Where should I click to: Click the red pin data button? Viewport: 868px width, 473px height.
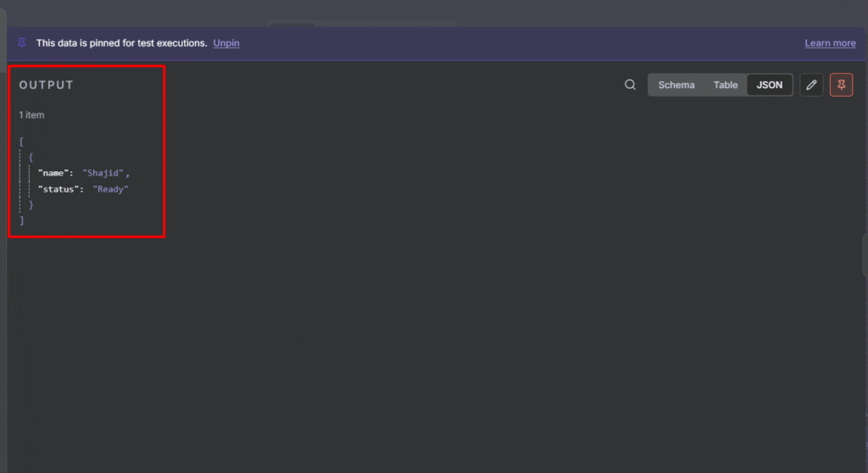coord(841,85)
